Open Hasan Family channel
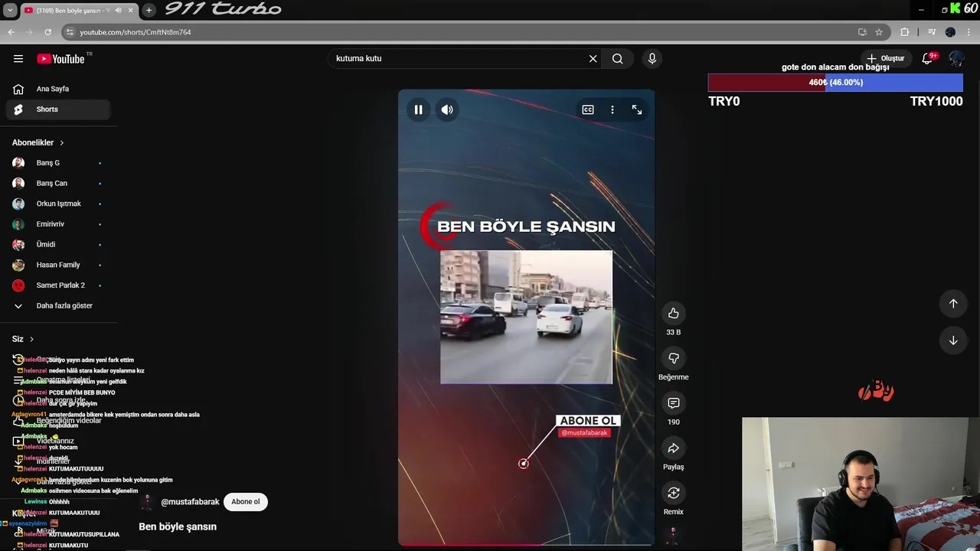This screenshot has height=551, width=980. pyautogui.click(x=58, y=265)
